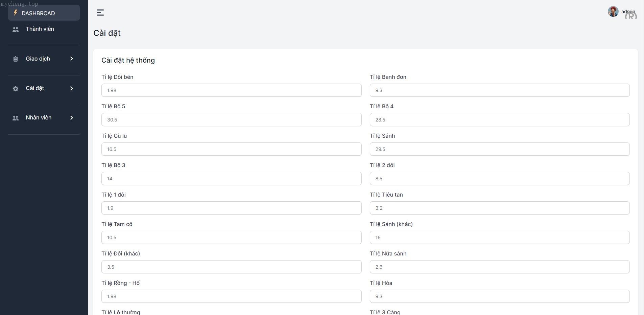Click the Tỉ lệ Rồng - Hổ input
The height and width of the screenshot is (315, 644).
[x=231, y=296]
